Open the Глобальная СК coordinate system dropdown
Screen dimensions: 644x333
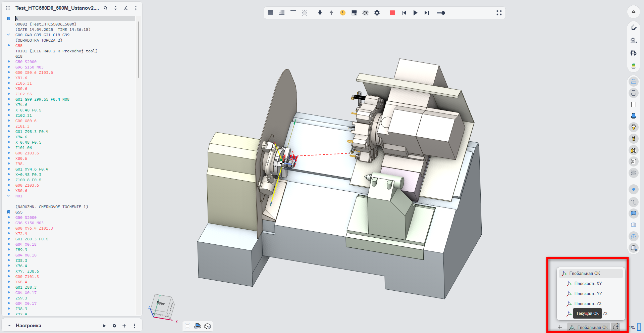click(589, 327)
